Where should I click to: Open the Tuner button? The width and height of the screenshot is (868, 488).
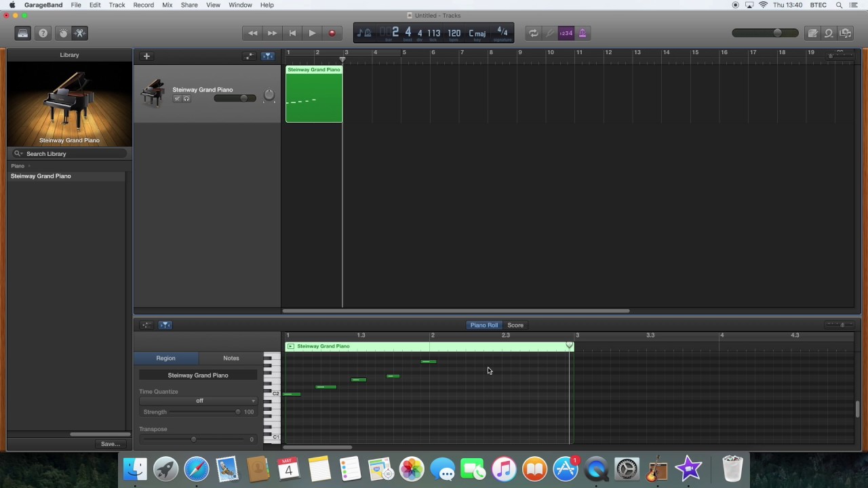coord(550,33)
